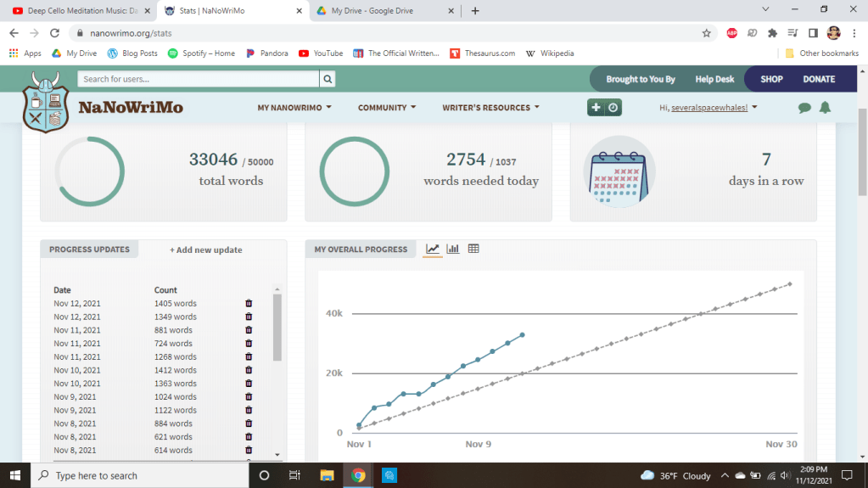Click the Add new update link
Image resolution: width=868 pixels, height=488 pixels.
[x=206, y=250]
